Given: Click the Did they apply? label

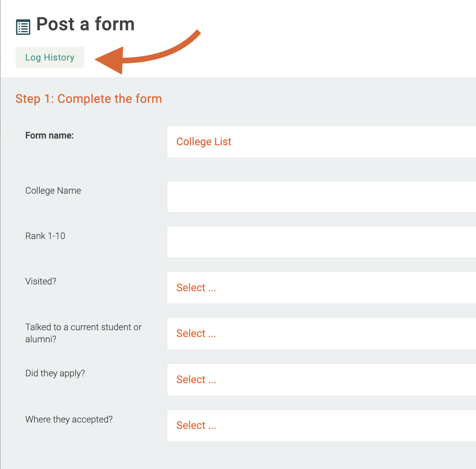Looking at the screenshot, I should pos(55,373).
